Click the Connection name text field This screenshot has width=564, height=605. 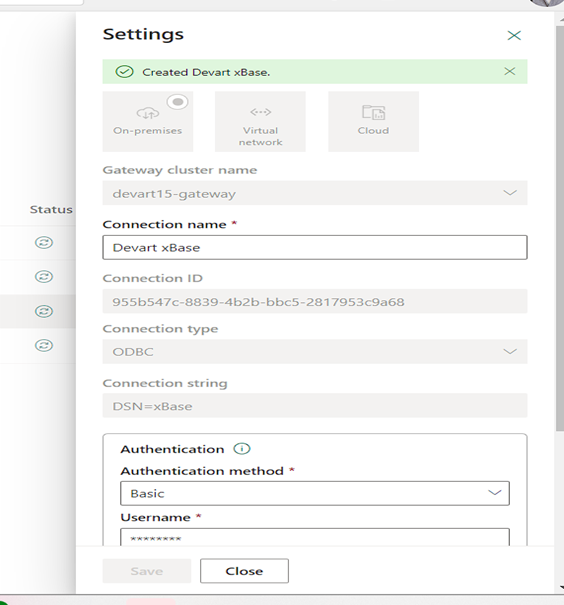pos(315,247)
